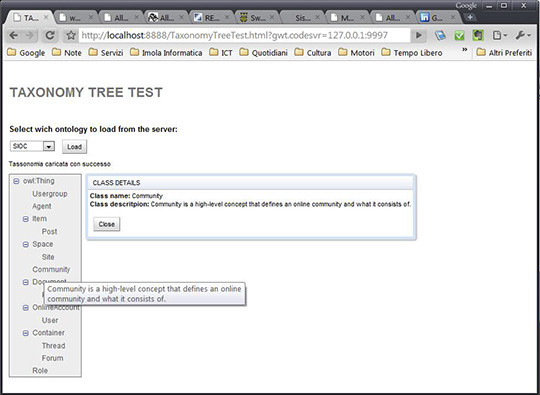Collapse the Space tree node
Viewport: 540px width, 395px height.
[x=25, y=245]
